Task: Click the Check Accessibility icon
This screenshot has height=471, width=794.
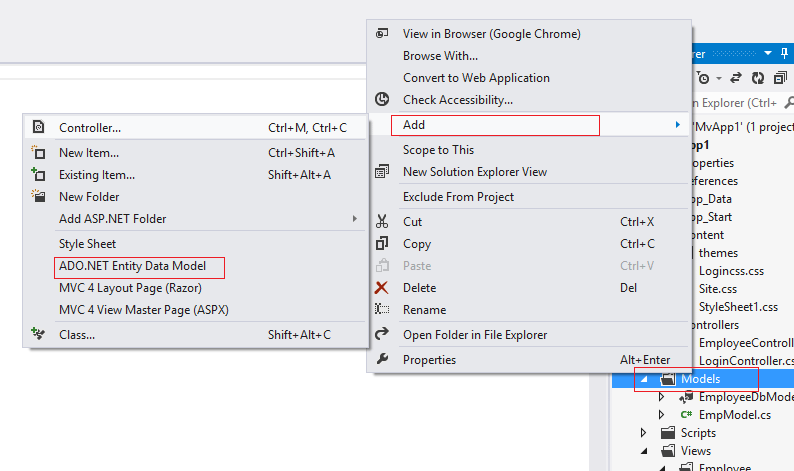Action: [x=381, y=100]
